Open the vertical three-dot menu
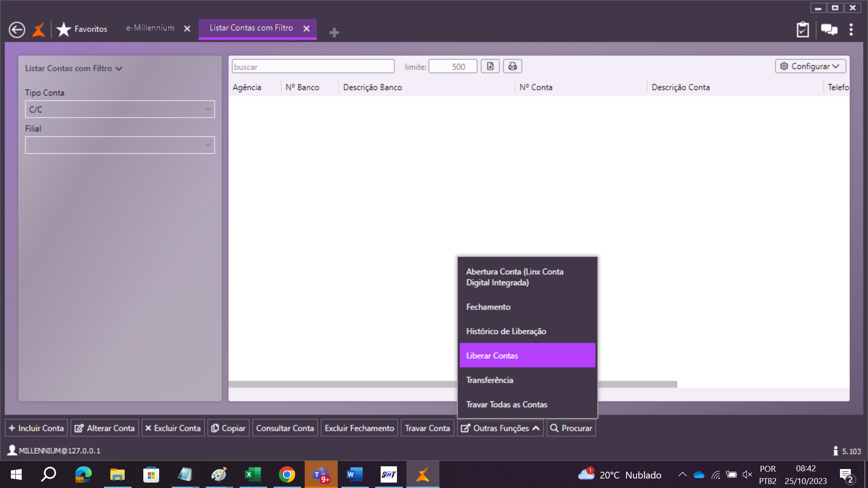Image resolution: width=868 pixels, height=488 pixels. tap(851, 30)
